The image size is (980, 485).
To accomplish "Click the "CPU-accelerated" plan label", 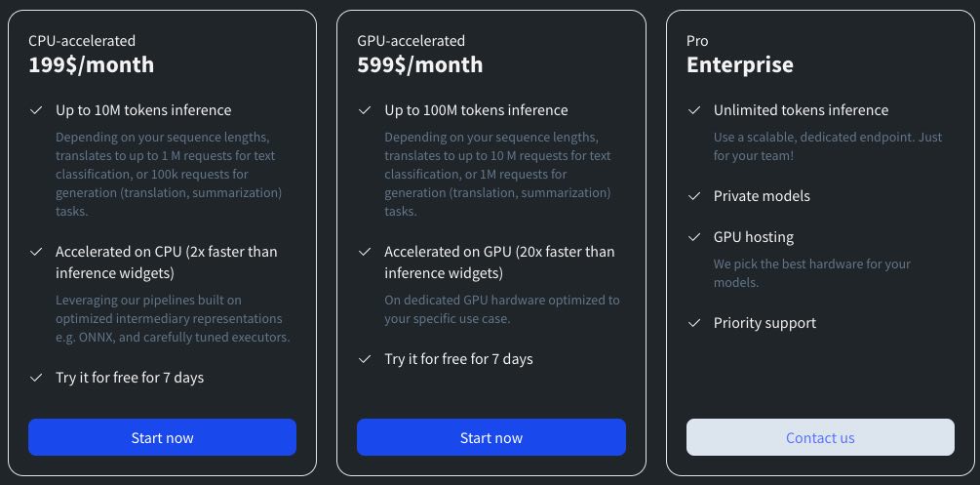I will [82, 41].
